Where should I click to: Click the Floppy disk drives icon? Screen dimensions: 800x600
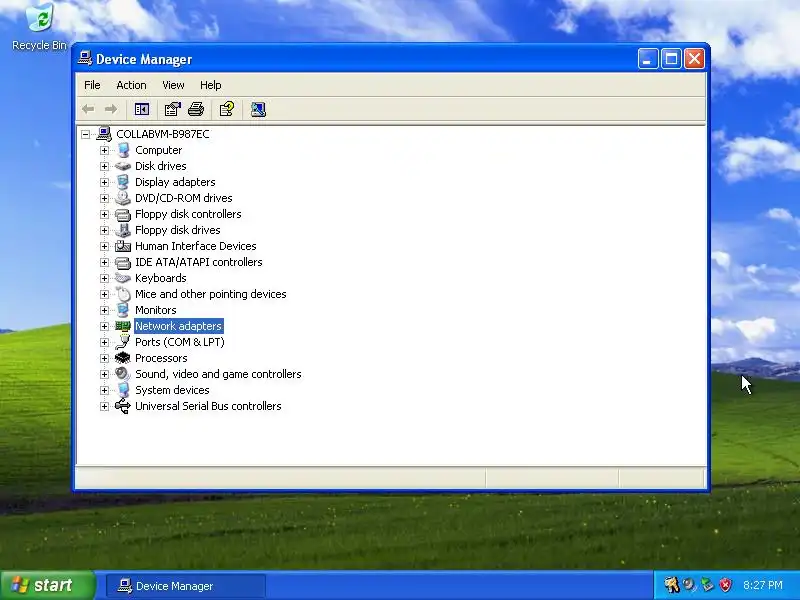pyautogui.click(x=123, y=230)
